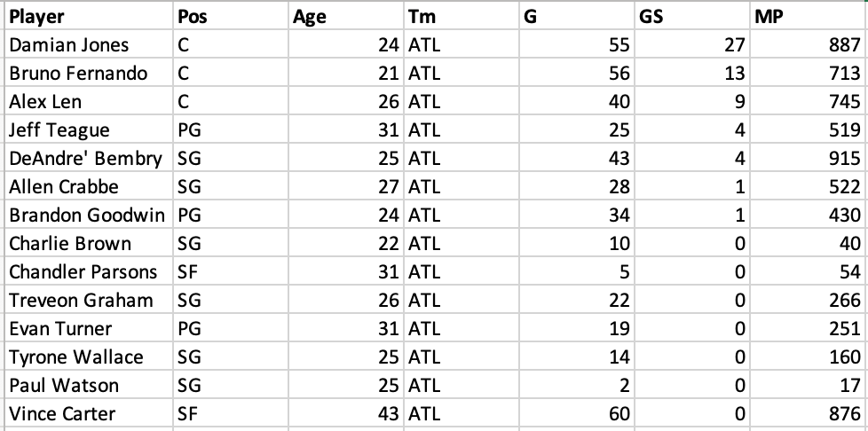The width and height of the screenshot is (868, 431).
Task: Click the Jeff Teague player cell
Action: click(89, 129)
